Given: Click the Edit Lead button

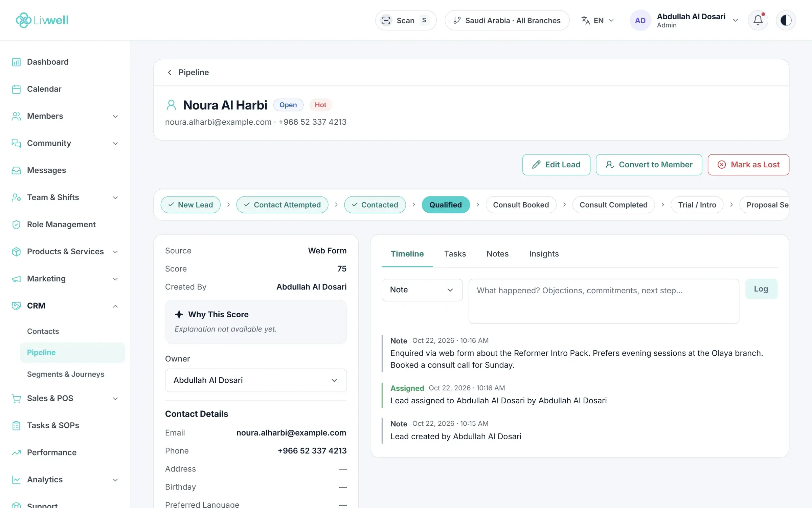Looking at the screenshot, I should 556,165.
